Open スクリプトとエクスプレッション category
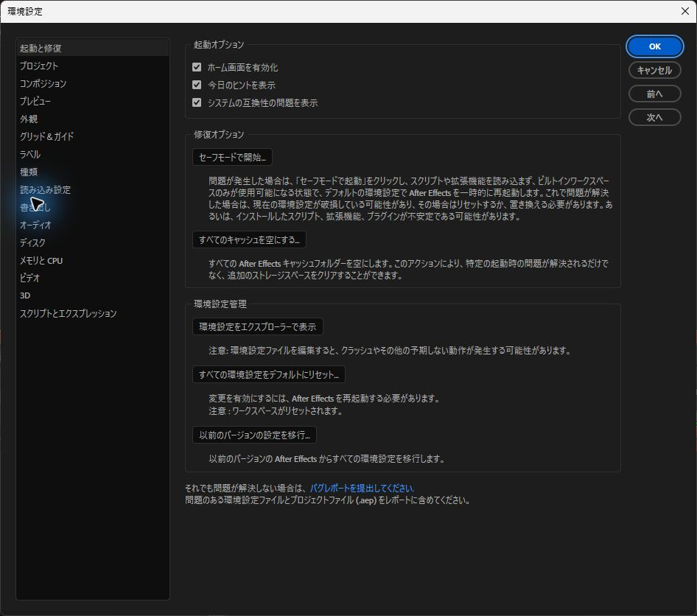 tap(92, 313)
